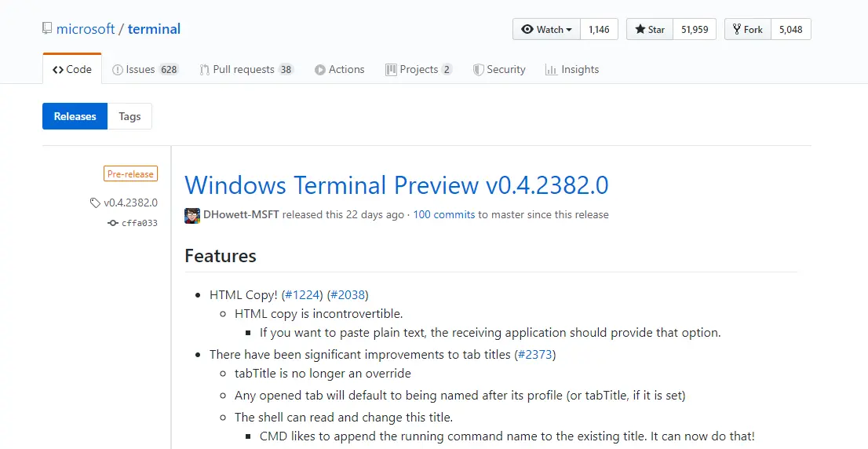Open issue reference #2038

(x=348, y=295)
